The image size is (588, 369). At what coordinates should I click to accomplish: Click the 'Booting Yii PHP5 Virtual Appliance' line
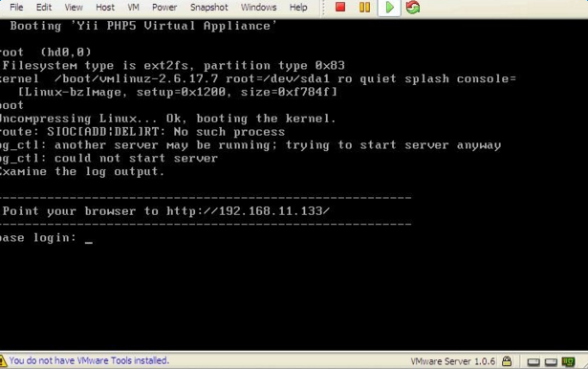(x=143, y=26)
